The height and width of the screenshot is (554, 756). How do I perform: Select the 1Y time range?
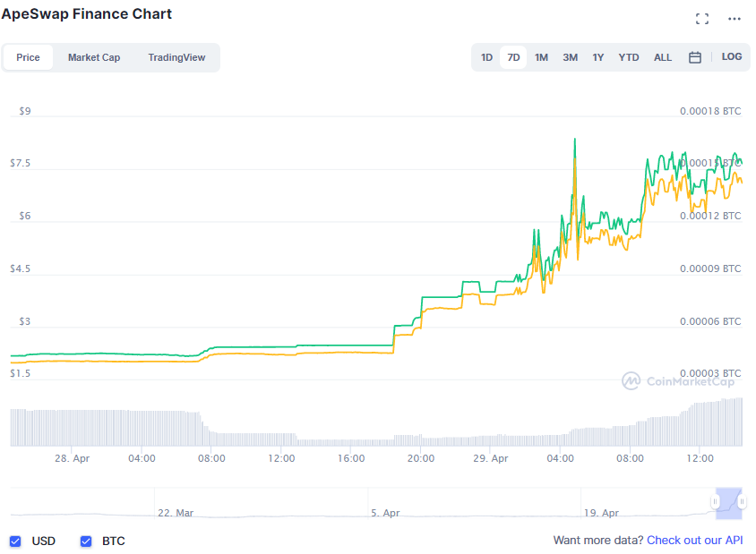(597, 57)
